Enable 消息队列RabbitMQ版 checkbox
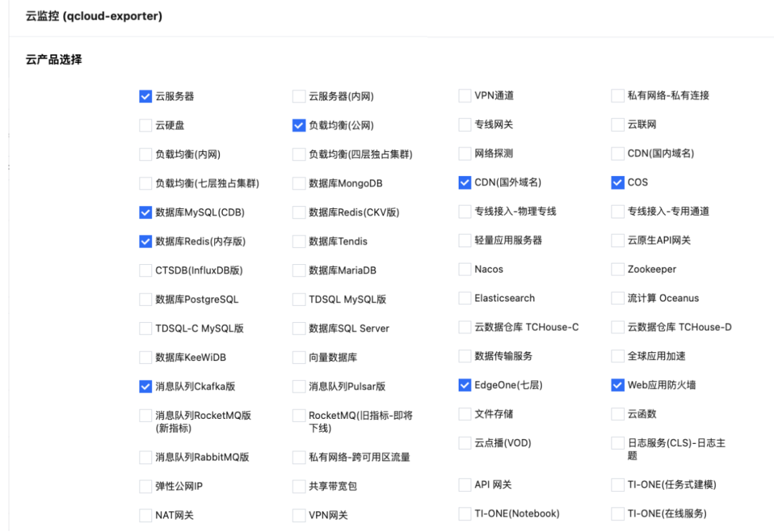This screenshot has width=774, height=532. 145,458
